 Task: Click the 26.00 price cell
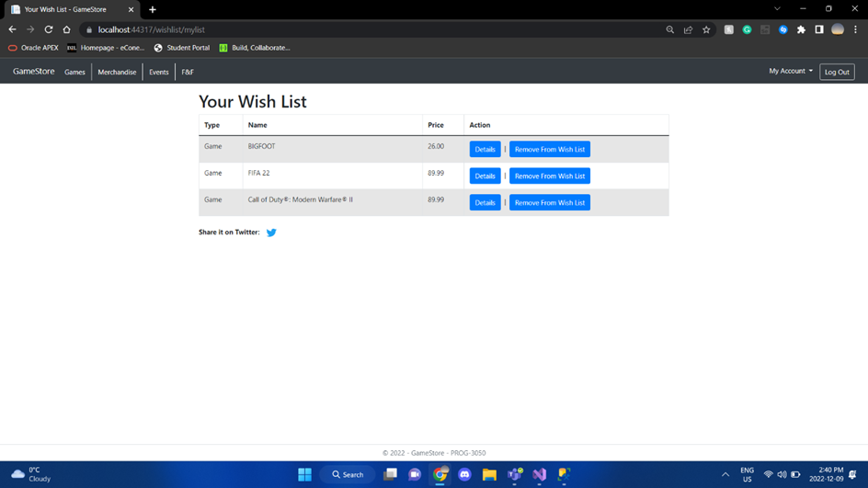tap(443, 150)
